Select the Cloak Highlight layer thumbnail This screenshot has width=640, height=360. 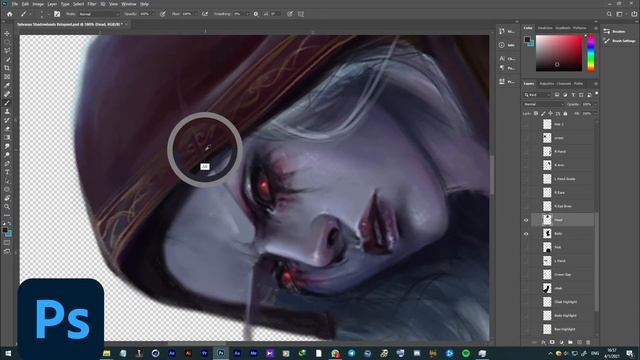tap(547, 302)
